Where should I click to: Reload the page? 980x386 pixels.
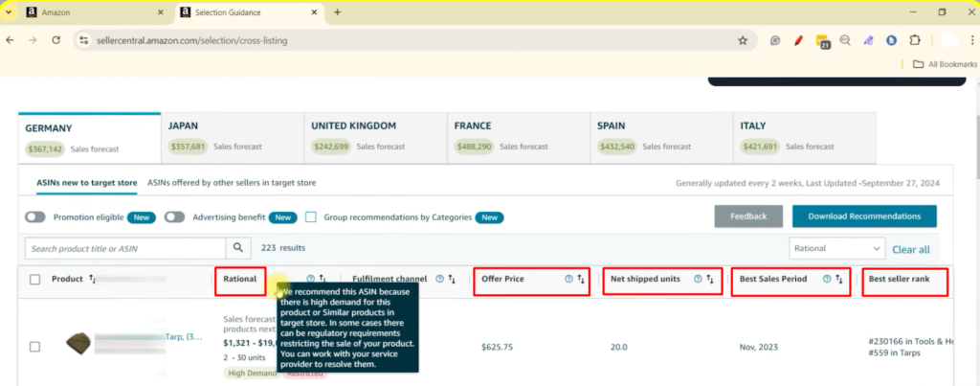click(x=56, y=40)
